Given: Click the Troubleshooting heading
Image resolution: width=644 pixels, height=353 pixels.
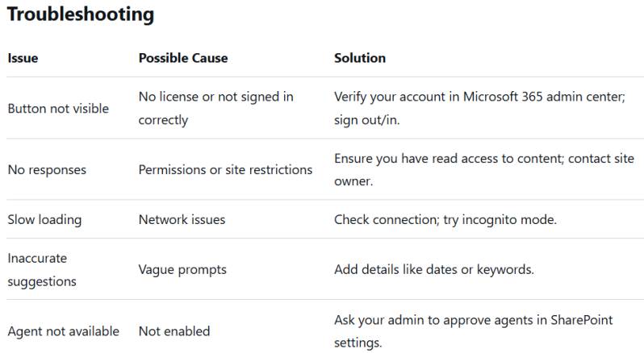Looking at the screenshot, I should tap(80, 15).
